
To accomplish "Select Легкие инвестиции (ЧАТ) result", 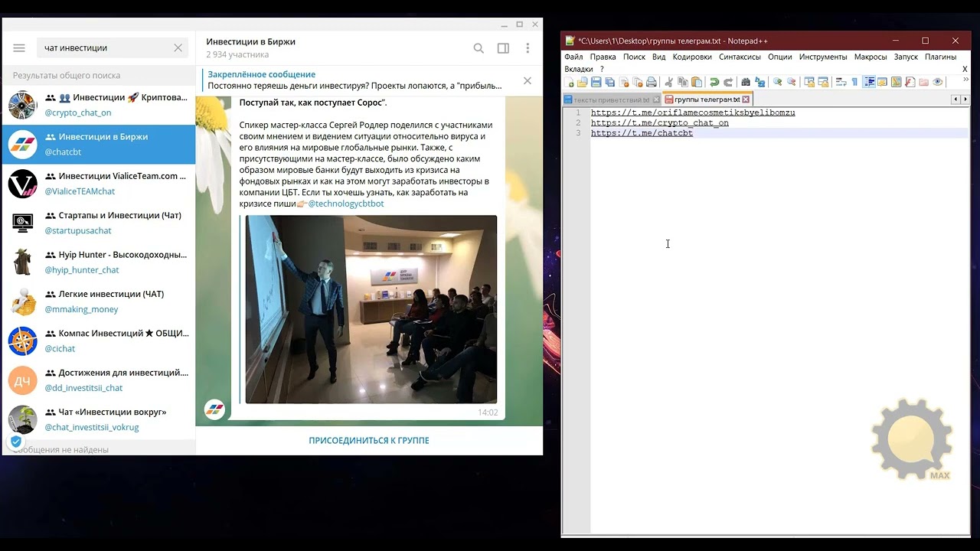I will (x=99, y=302).
